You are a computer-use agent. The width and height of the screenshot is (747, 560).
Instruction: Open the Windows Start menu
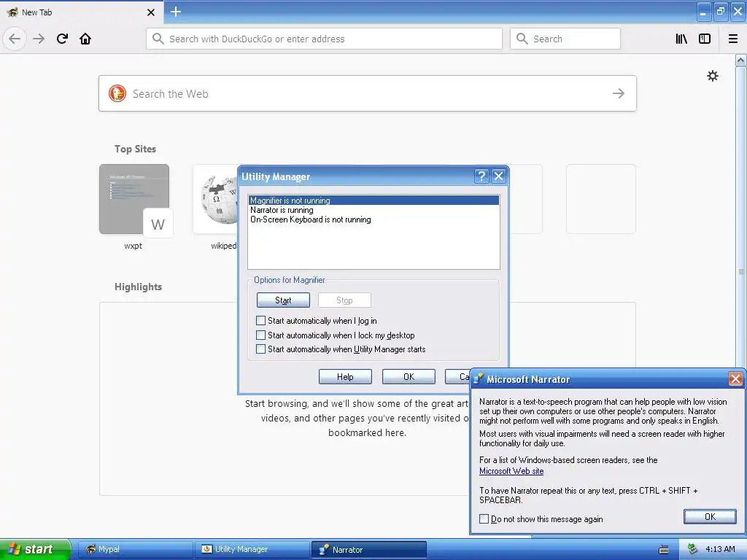click(x=35, y=549)
